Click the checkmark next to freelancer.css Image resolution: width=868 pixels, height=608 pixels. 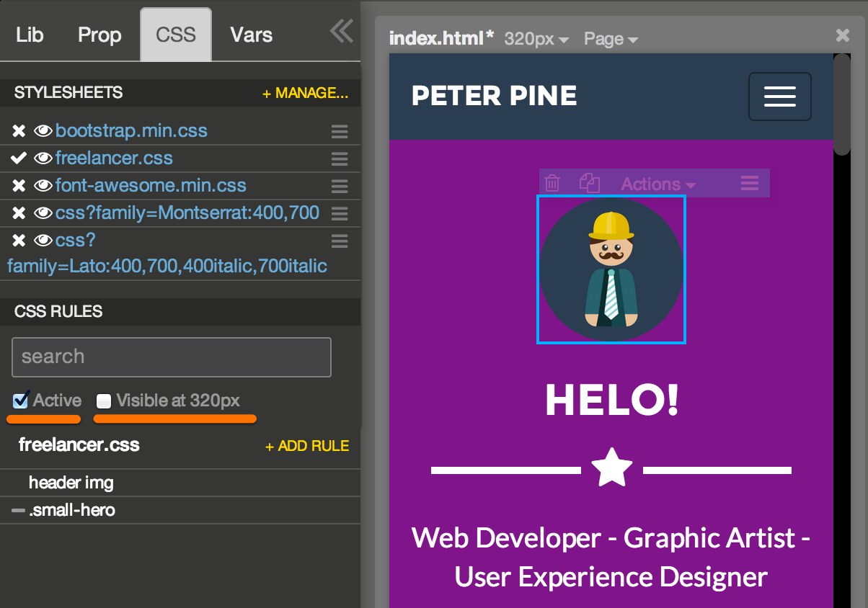[x=18, y=158]
